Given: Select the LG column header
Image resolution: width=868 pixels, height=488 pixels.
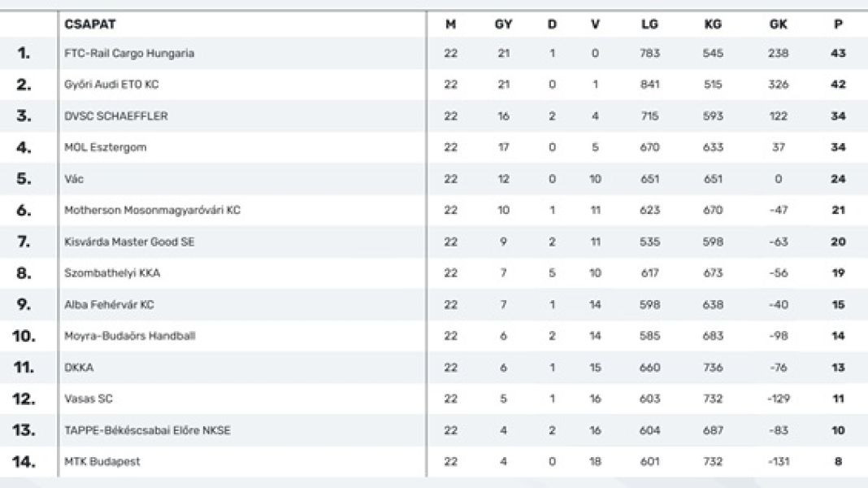Looking at the screenshot, I should (x=649, y=24).
